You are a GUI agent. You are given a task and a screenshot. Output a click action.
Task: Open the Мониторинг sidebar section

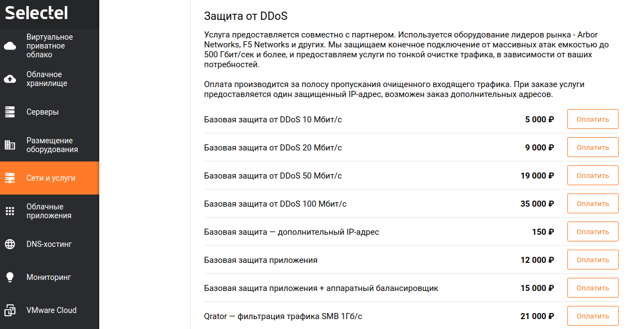click(x=49, y=277)
